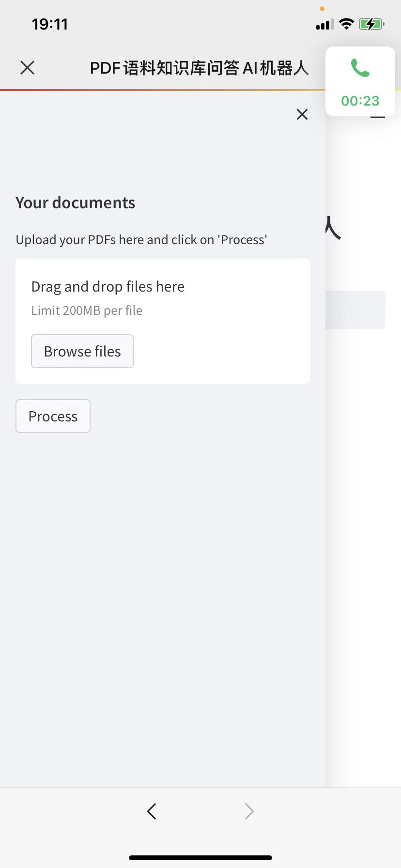
Task: Tap the orange microphone indicator dot
Action: [x=322, y=9]
